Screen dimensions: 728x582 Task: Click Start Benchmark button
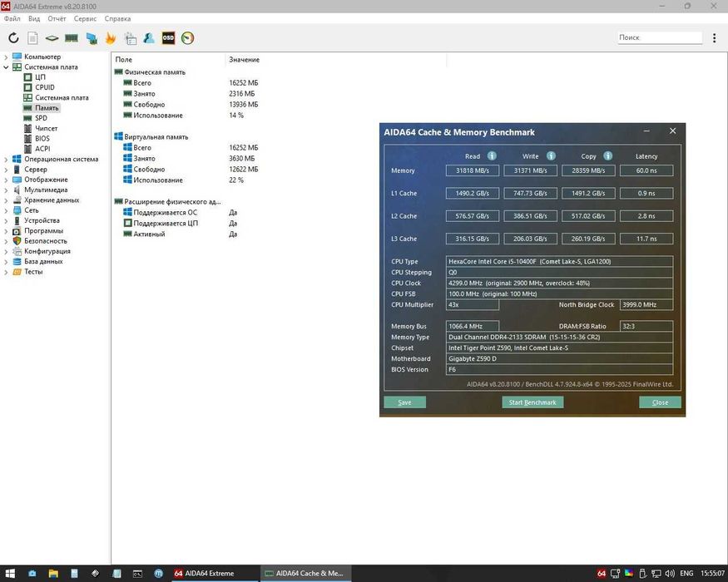pyautogui.click(x=532, y=402)
